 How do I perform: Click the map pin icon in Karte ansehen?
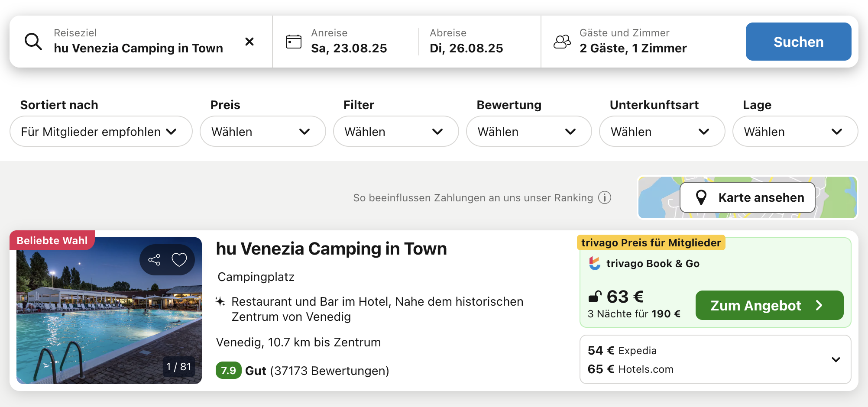701,197
